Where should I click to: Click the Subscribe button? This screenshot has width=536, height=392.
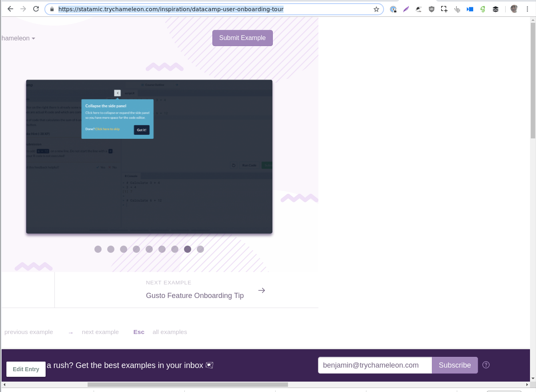pos(455,365)
